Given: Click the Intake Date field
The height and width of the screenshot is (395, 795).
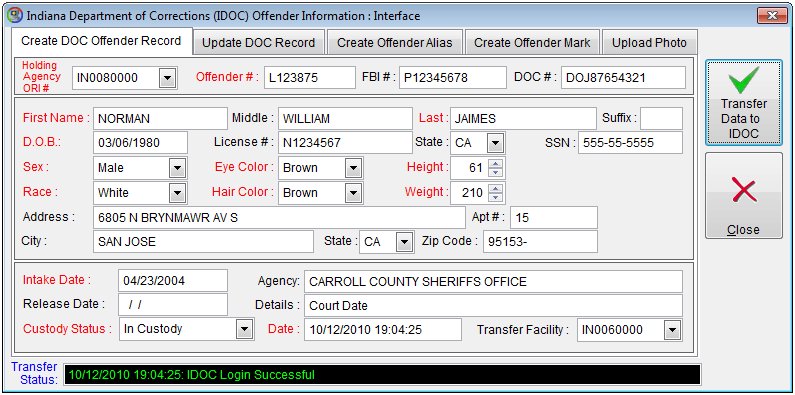Looking at the screenshot, I should (x=173, y=280).
